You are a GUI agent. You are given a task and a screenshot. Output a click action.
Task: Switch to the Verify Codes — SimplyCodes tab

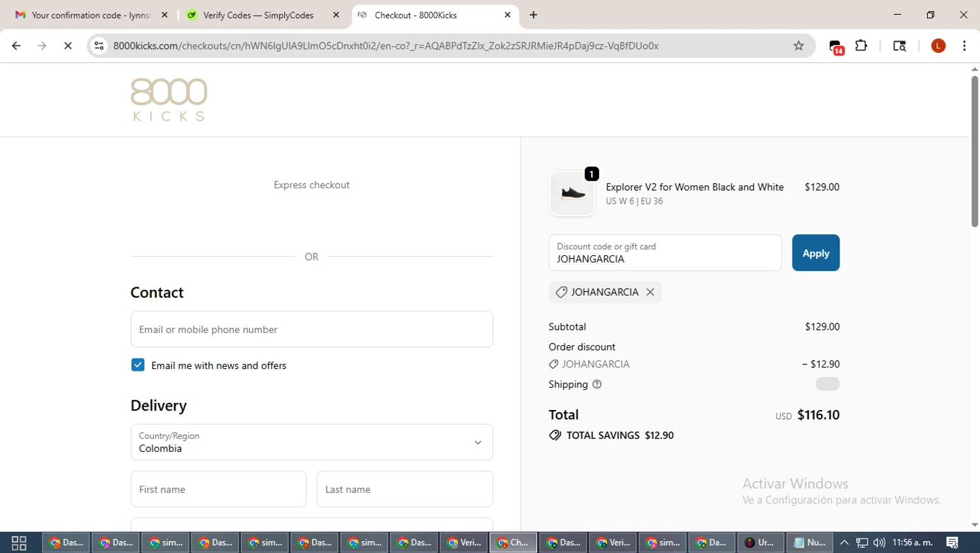tap(258, 15)
